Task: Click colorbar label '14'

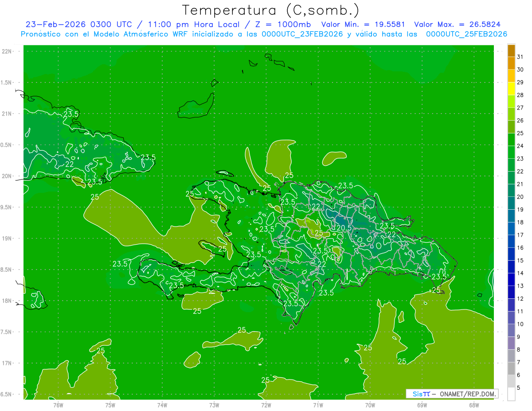Action: tap(520, 273)
